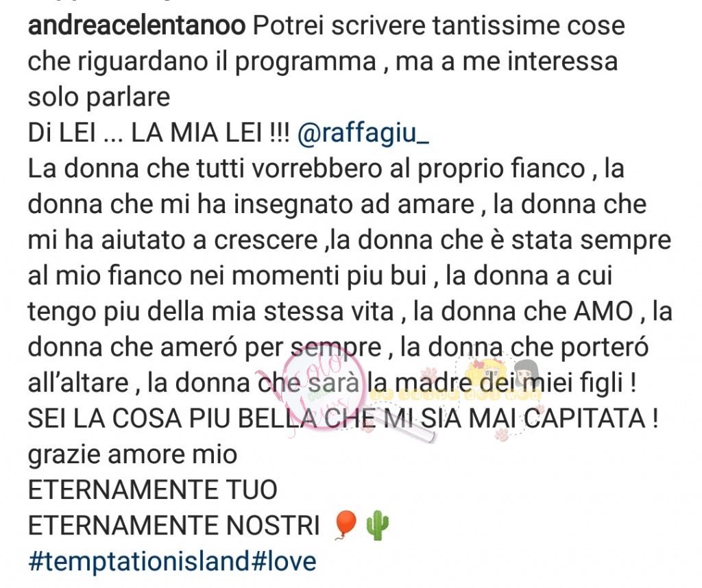702x588 pixels.
Task: Click the blonde cartoon girl with red bow
Action: click(x=486, y=373)
